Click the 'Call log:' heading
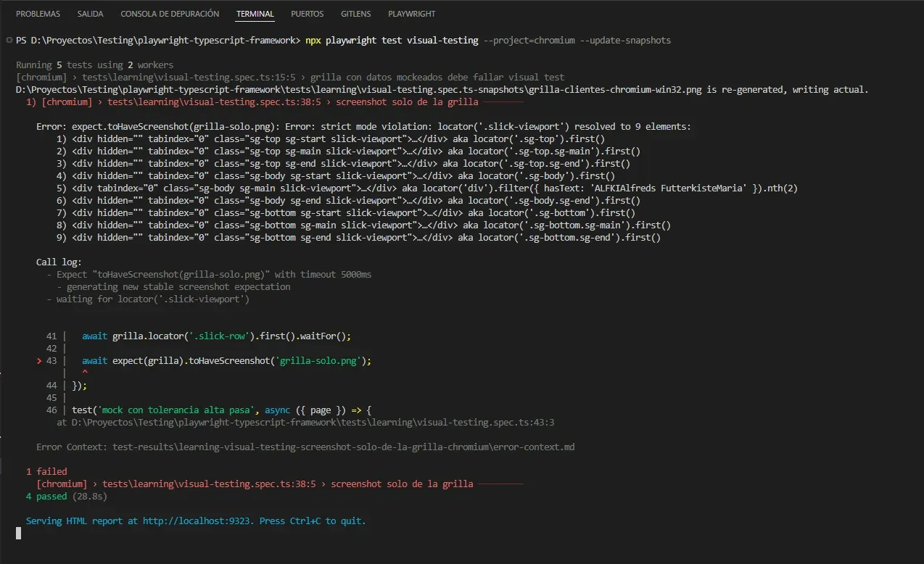 (x=59, y=262)
